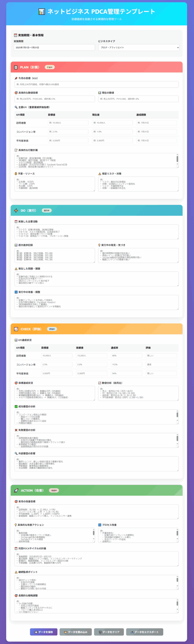Select CHECK コンバージョン率 実績値 field 2.8%
Screen dimensions: 194x644
pyautogui.click(x=91, y=365)
